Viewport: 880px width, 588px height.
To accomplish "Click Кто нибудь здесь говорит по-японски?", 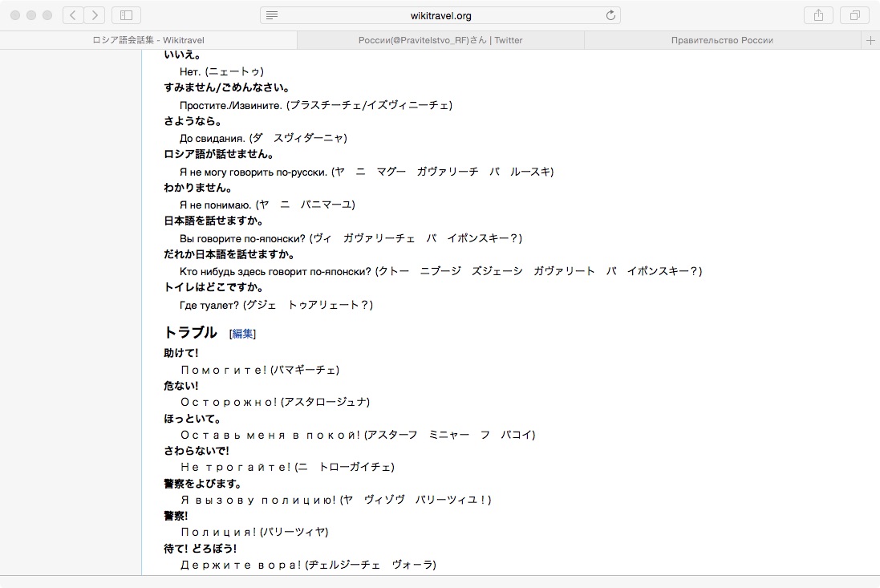I will [x=276, y=272].
